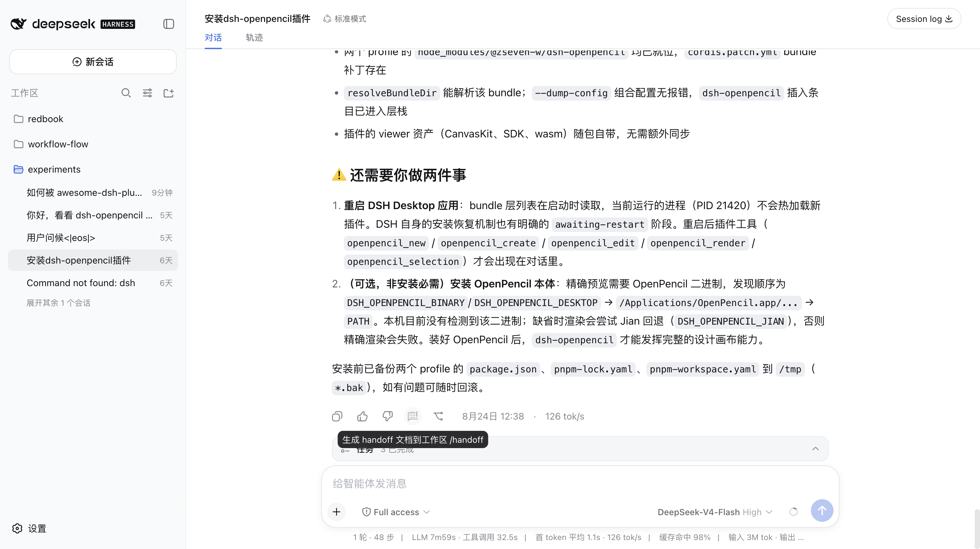
Task: Click the openpencil_render code tag
Action: [698, 243]
